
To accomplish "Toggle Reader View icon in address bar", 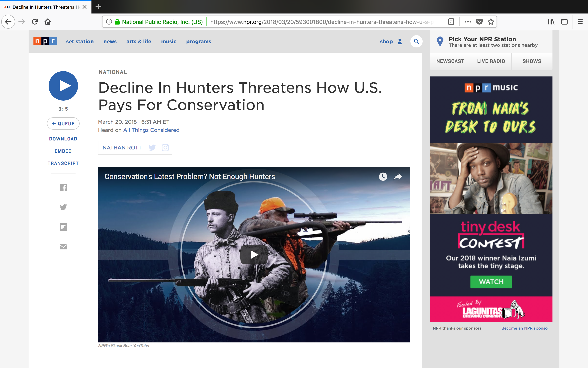I will pyautogui.click(x=451, y=22).
